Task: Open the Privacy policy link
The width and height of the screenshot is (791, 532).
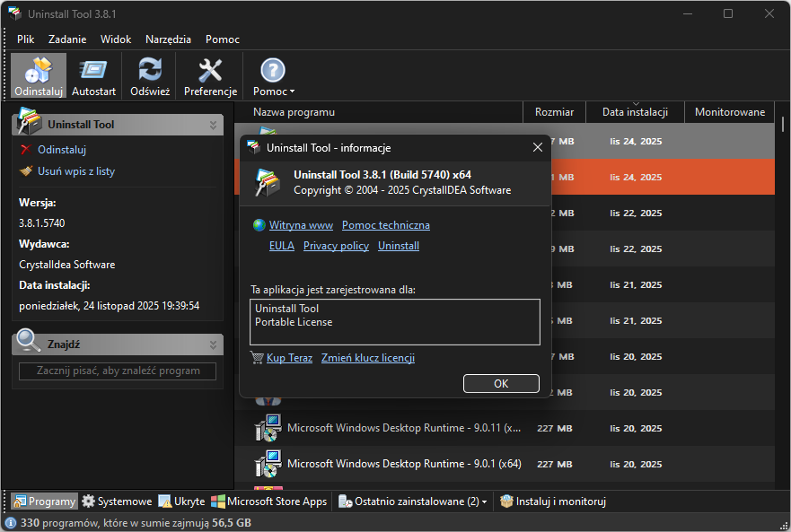Action: [336, 246]
